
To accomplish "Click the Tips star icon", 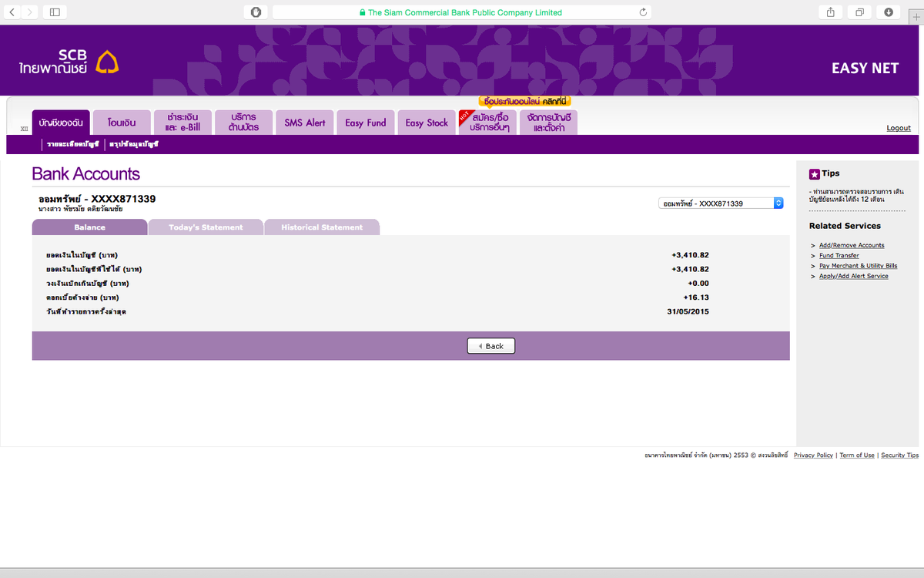I will click(814, 174).
